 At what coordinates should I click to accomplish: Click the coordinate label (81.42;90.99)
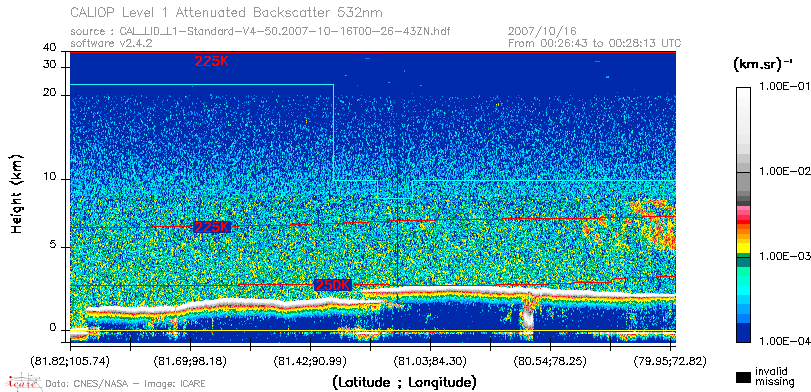coord(311,360)
